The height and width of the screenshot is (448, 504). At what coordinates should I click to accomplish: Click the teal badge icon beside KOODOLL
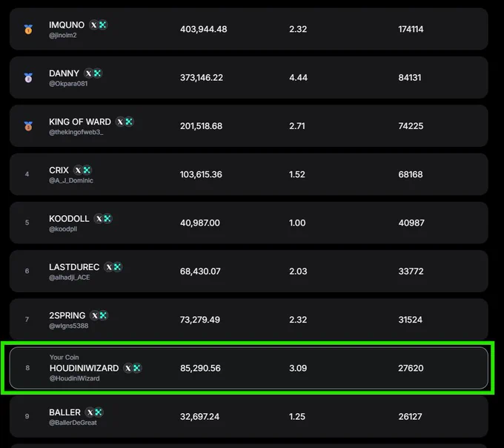click(107, 219)
